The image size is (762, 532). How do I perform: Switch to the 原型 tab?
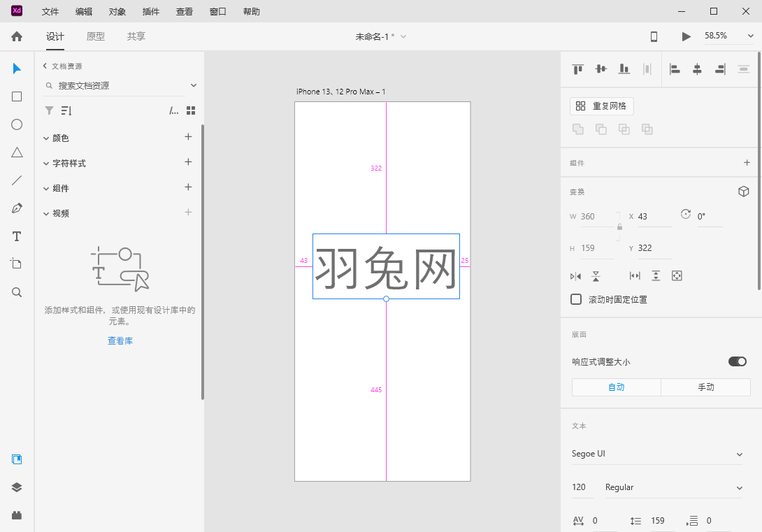pyautogui.click(x=96, y=36)
